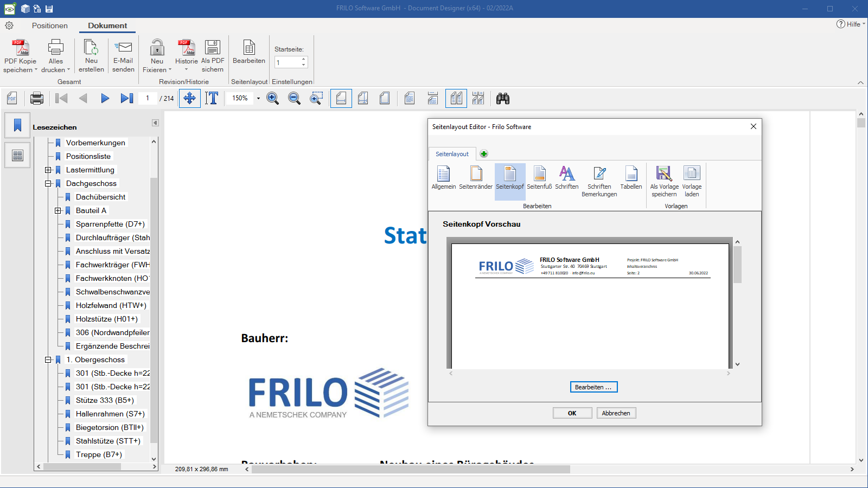Toggle two-page side-by-side layout
Screen dimensions: 868x488
pos(456,98)
